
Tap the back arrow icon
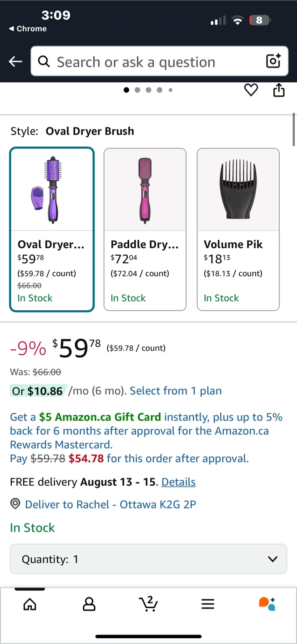tap(16, 62)
